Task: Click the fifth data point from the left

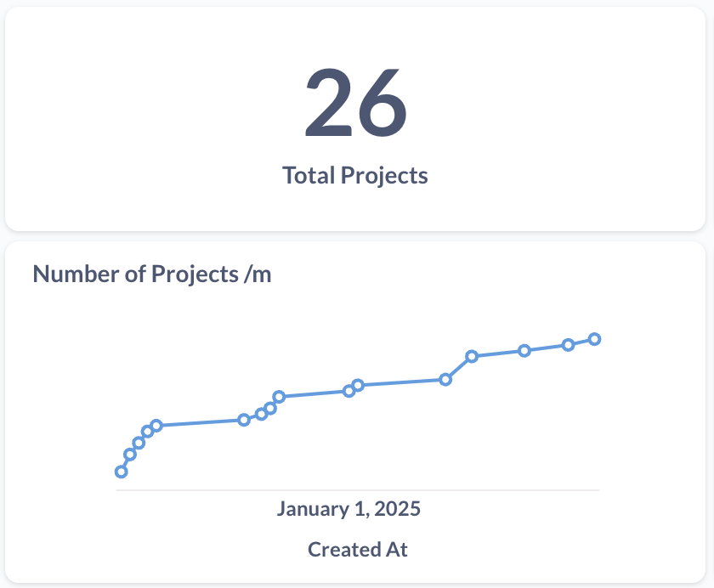Action: point(156,426)
